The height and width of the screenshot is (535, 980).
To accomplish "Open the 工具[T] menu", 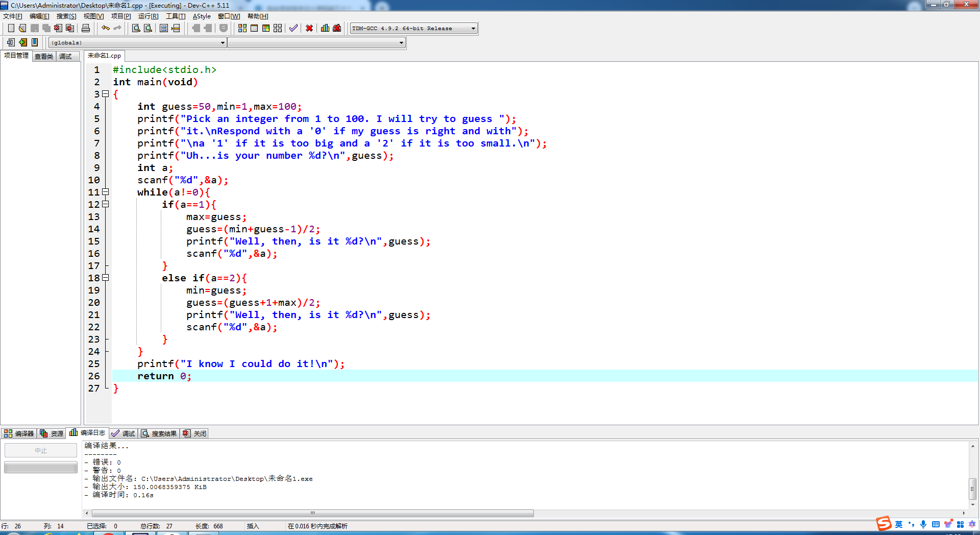I will pyautogui.click(x=176, y=16).
